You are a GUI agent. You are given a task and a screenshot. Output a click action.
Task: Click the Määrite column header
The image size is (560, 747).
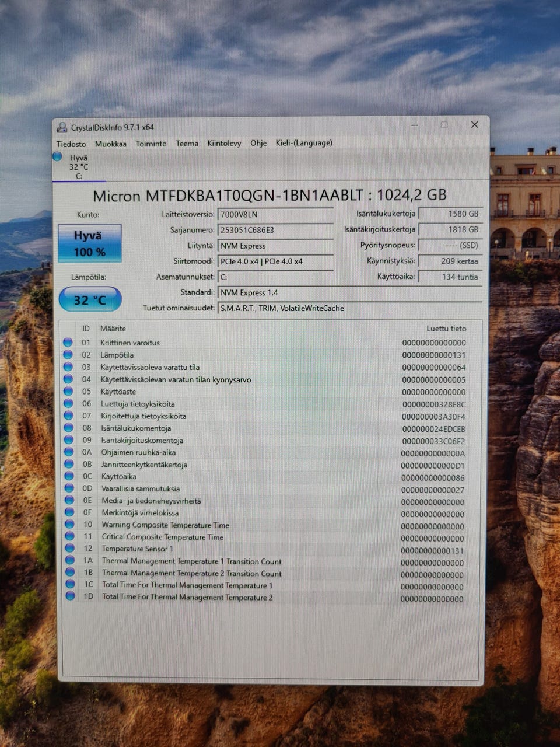113,329
